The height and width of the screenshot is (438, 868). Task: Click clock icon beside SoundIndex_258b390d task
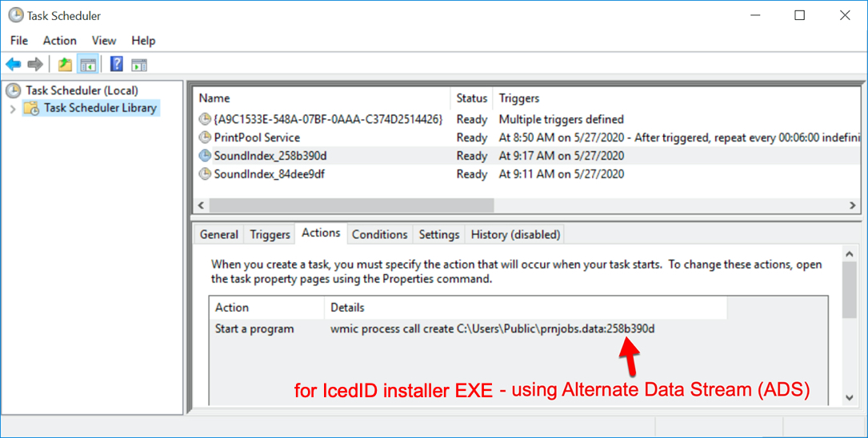click(x=205, y=155)
